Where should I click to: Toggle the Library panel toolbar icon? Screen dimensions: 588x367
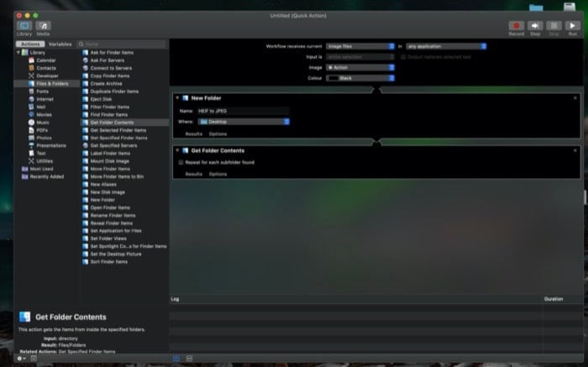tap(24, 25)
